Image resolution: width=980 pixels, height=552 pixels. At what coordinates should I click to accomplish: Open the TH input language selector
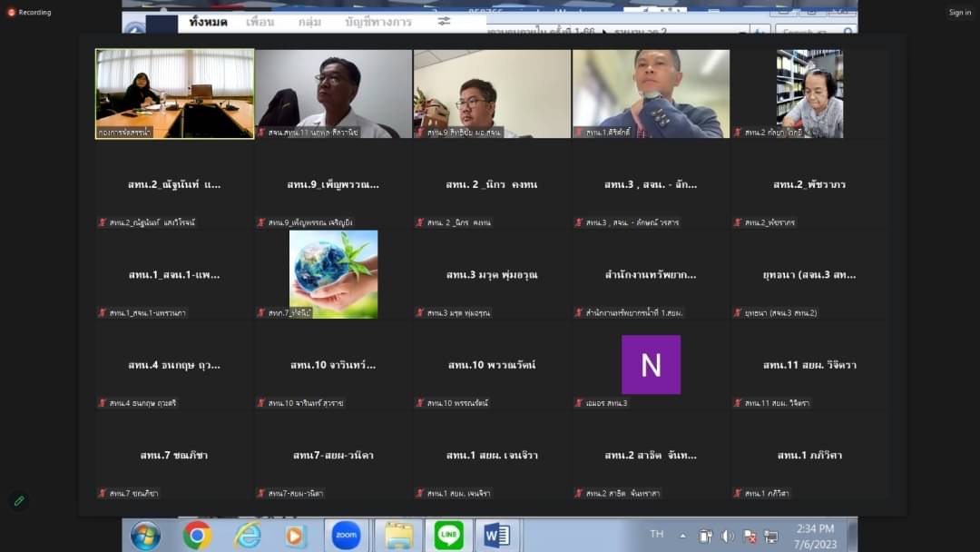coord(656,534)
